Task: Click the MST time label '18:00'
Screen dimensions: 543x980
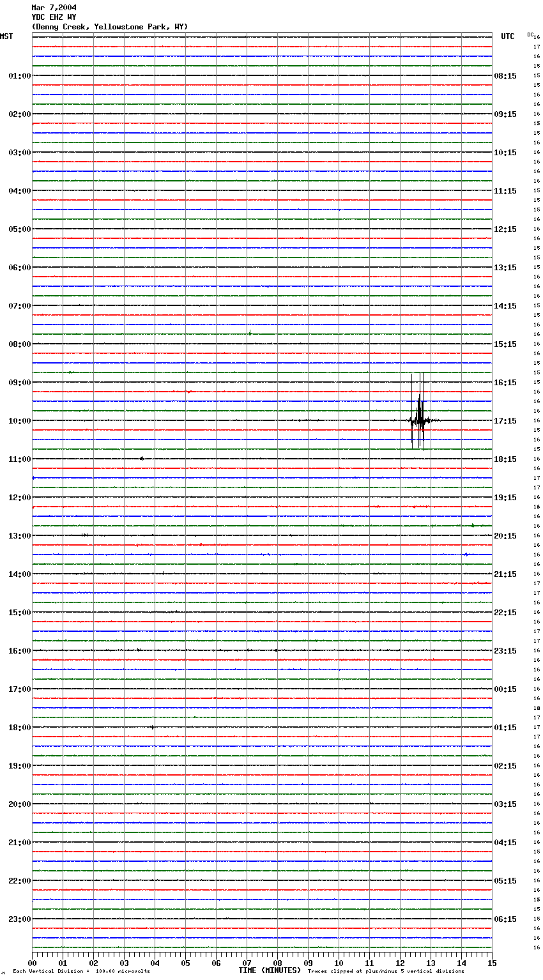Action: (19, 728)
